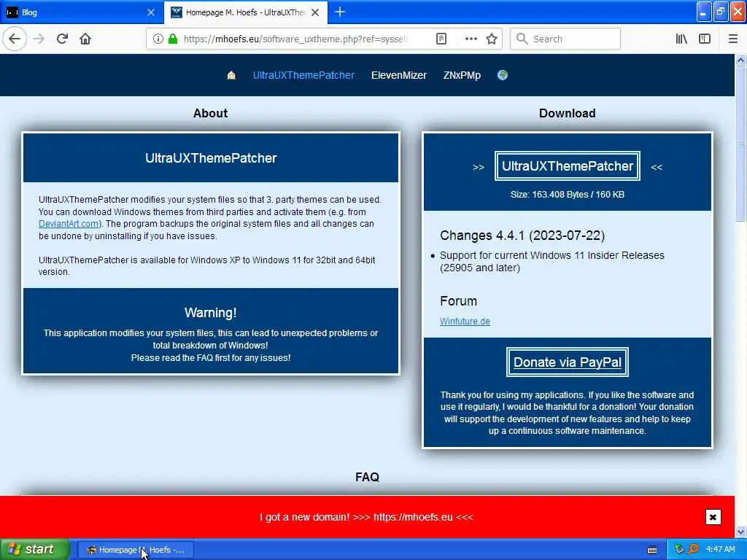The height and width of the screenshot is (560, 747).
Task: Dismiss the red new domain banner
Action: (x=713, y=517)
